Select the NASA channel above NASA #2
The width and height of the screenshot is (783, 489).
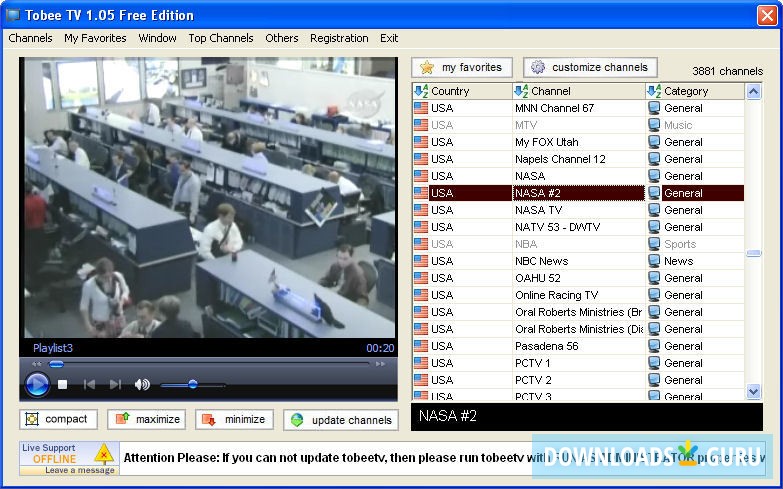point(578,176)
